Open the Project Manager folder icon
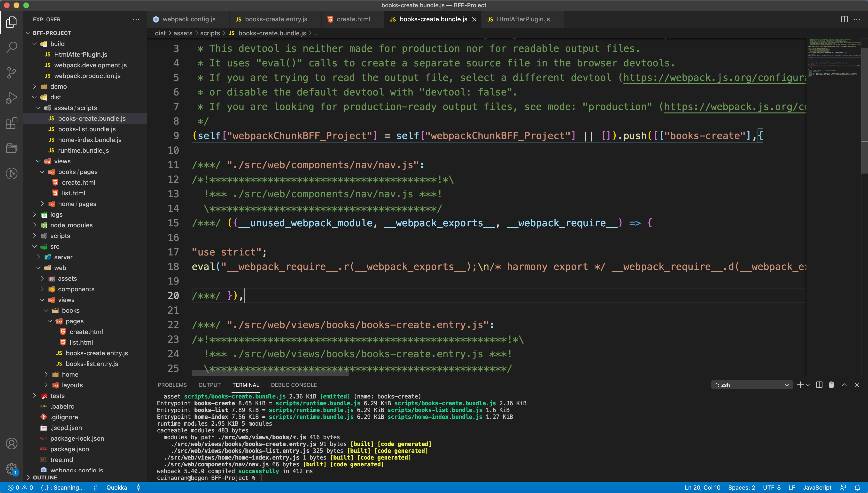The width and height of the screenshot is (868, 493). click(11, 148)
